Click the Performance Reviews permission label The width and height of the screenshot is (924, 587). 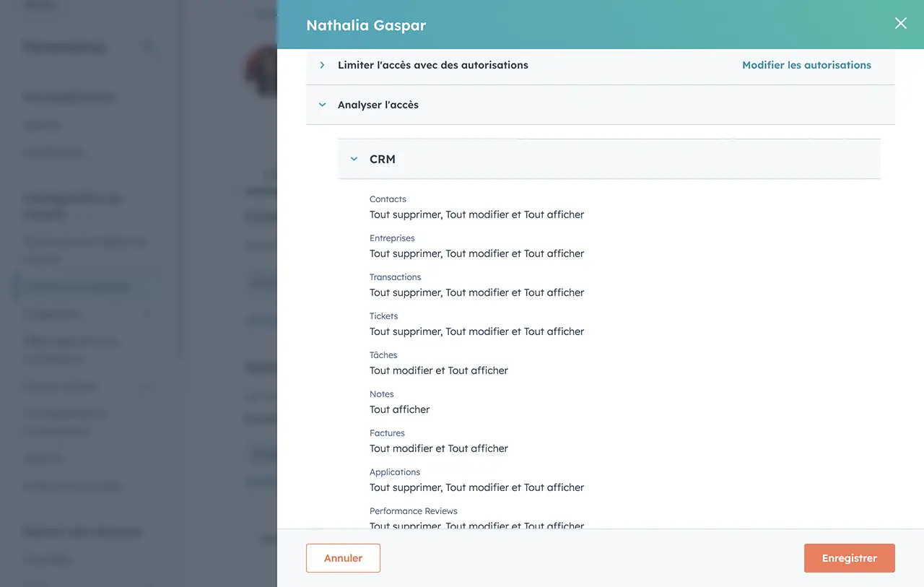tap(413, 511)
